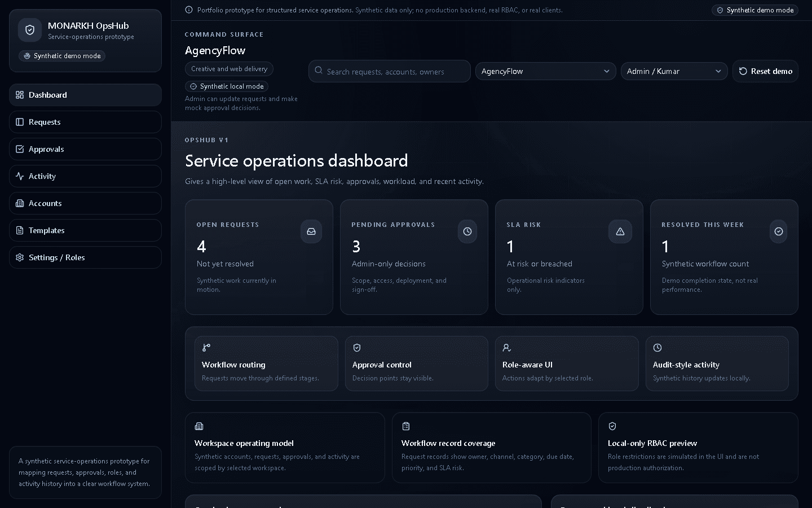Click the Templates document icon in sidebar
The width and height of the screenshot is (812, 508).
tap(20, 230)
